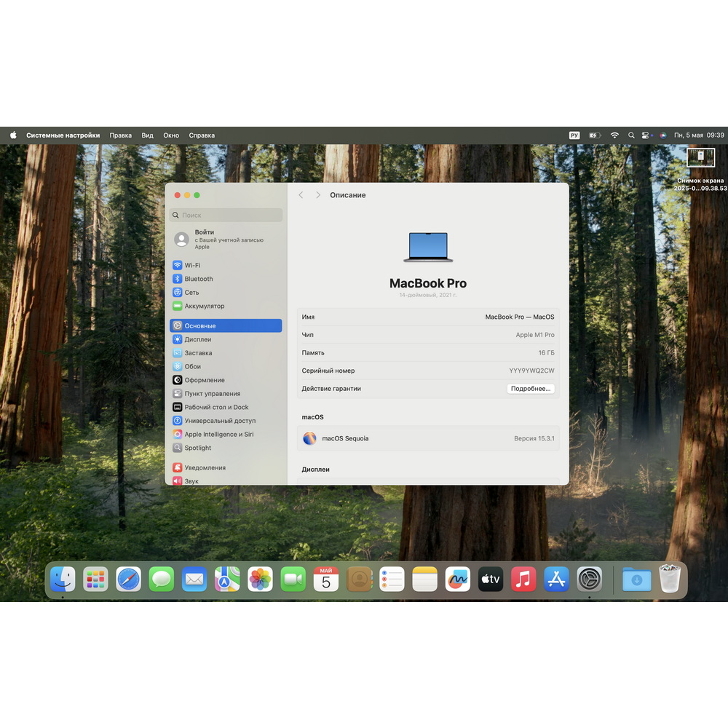The height and width of the screenshot is (728, 728).
Task: Click the MacBook Pro laptop image
Action: point(428,247)
